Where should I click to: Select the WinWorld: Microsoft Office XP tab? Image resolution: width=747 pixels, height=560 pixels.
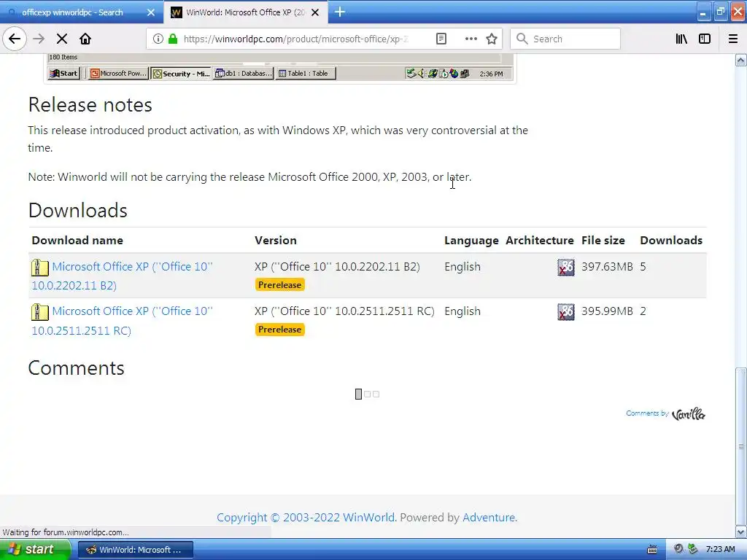(x=245, y=12)
